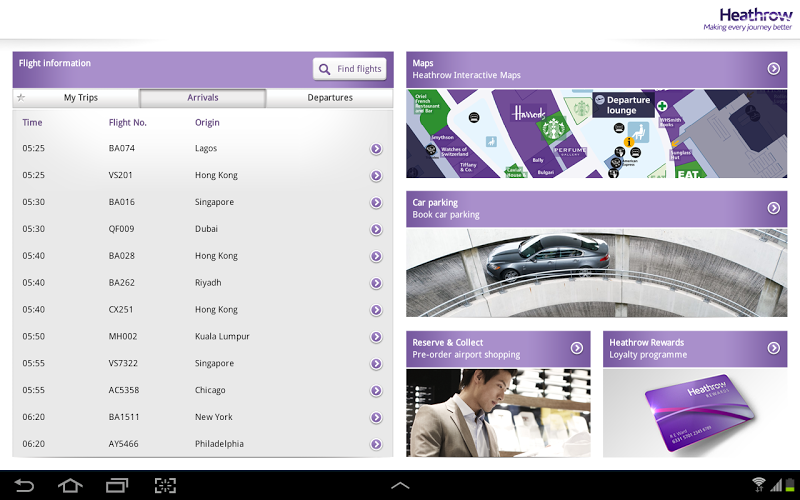This screenshot has width=800, height=500.
Task: Select origin New York
Action: pos(213,417)
